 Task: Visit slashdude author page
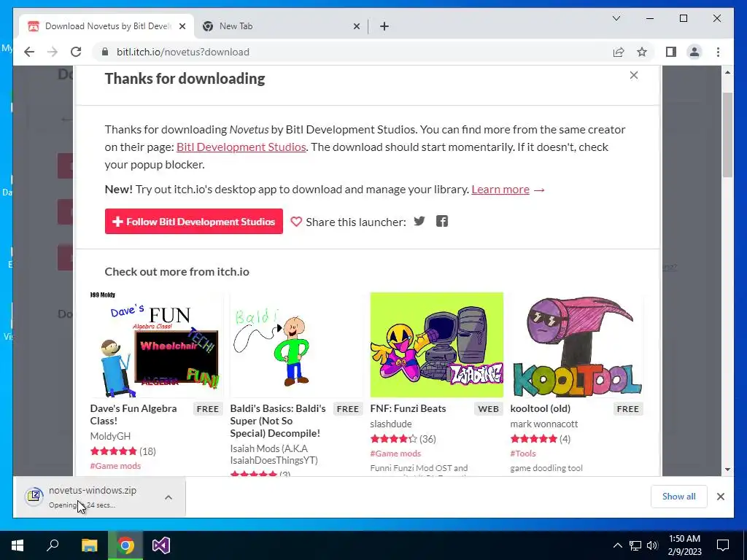(391, 424)
